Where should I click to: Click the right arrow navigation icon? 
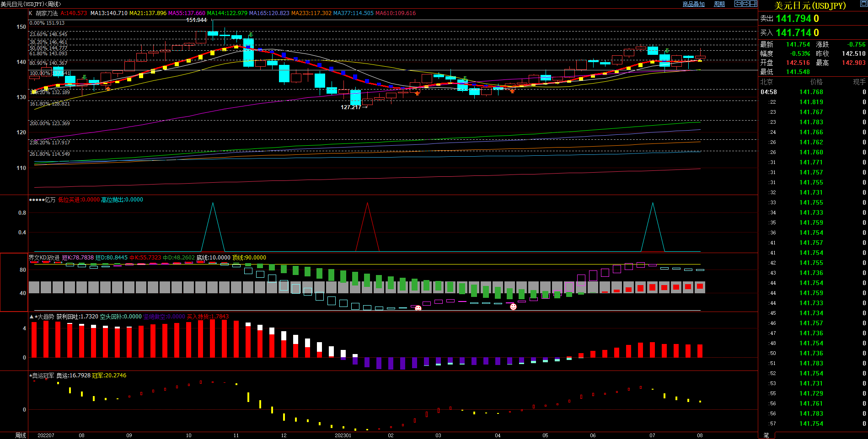745,4
